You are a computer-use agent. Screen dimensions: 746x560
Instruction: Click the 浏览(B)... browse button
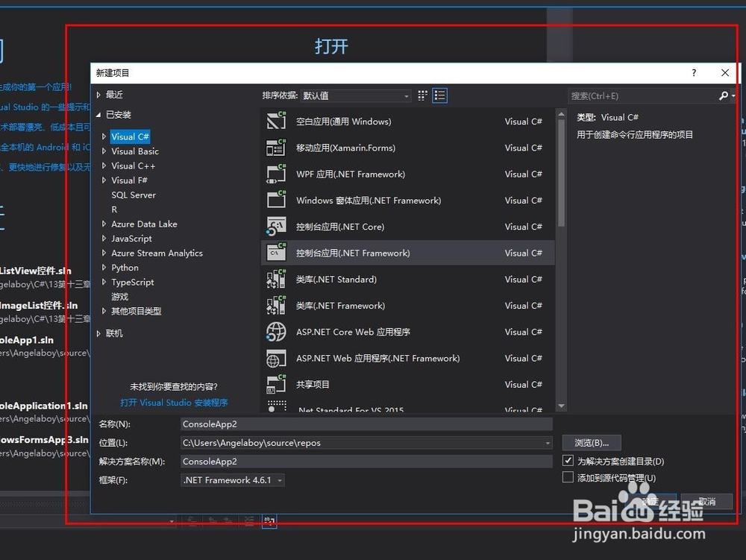click(592, 443)
